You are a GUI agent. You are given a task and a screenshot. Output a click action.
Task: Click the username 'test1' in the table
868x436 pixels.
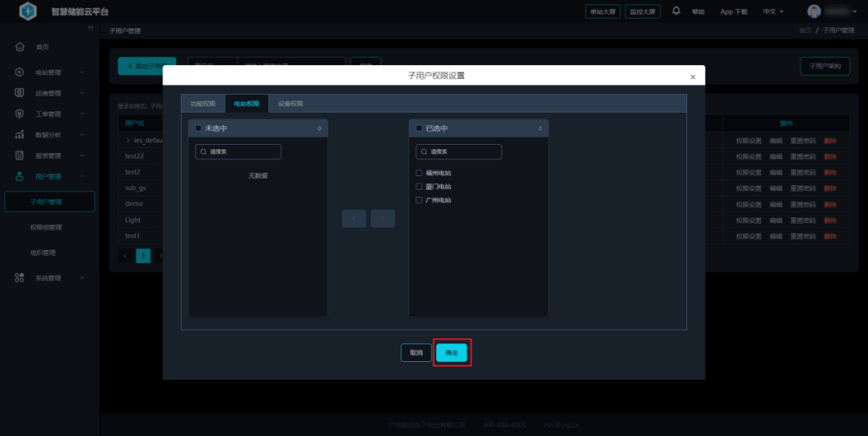[133, 236]
